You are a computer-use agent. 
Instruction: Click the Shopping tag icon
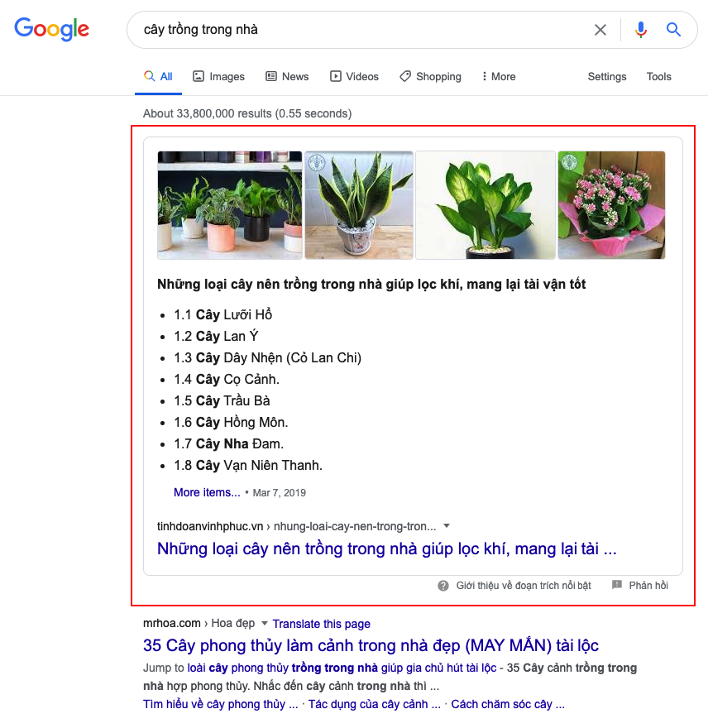[x=405, y=76]
